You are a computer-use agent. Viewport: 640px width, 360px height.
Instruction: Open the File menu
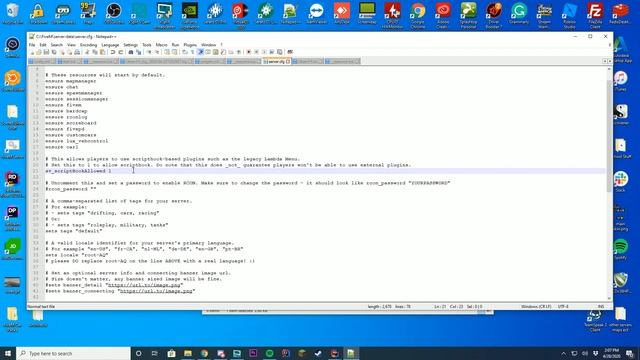point(32,45)
